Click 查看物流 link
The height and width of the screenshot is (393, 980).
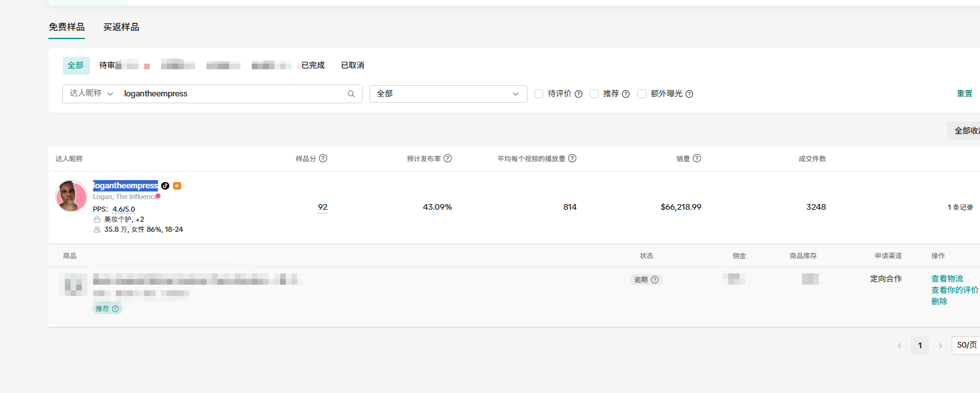[947, 279]
